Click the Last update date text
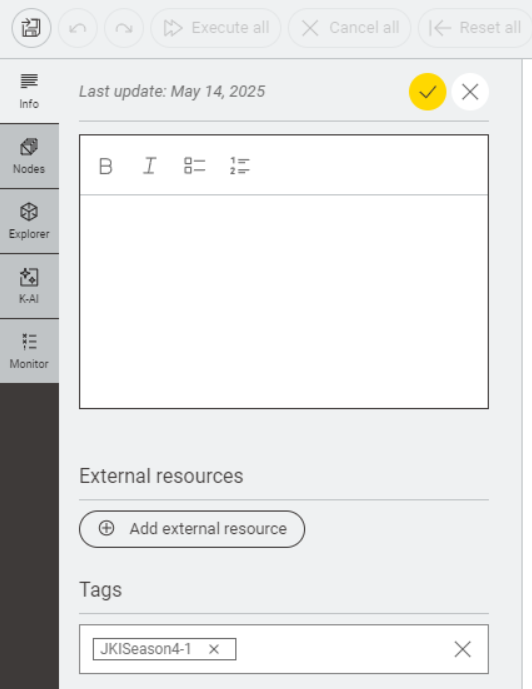 point(172,91)
